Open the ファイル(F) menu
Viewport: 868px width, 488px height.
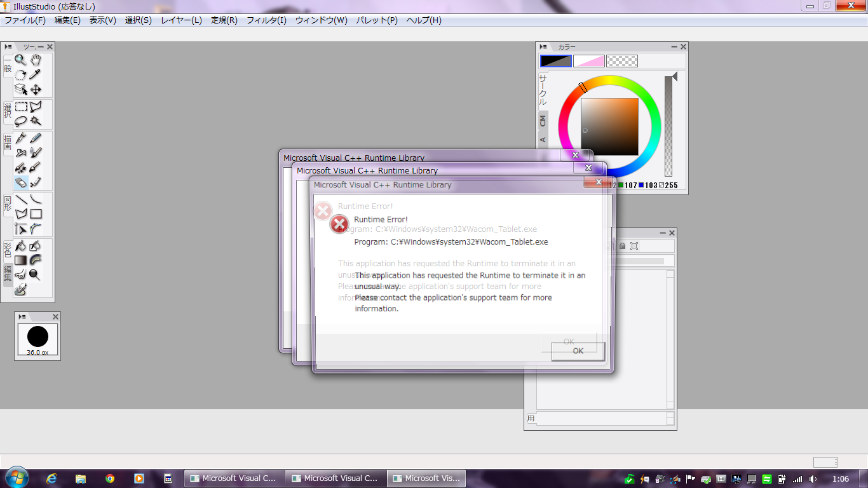pyautogui.click(x=25, y=20)
